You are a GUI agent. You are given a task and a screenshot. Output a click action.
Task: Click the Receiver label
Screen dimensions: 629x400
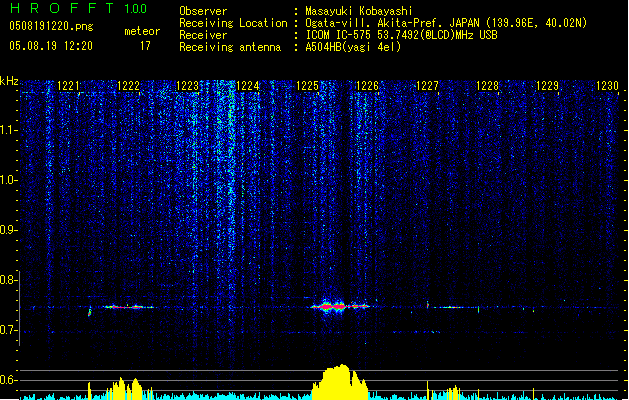click(203, 35)
